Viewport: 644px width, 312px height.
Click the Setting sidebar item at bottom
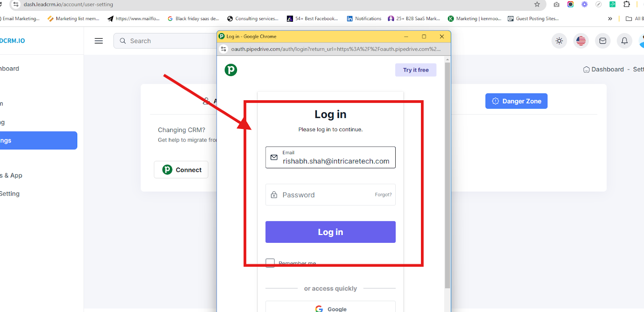(10, 194)
